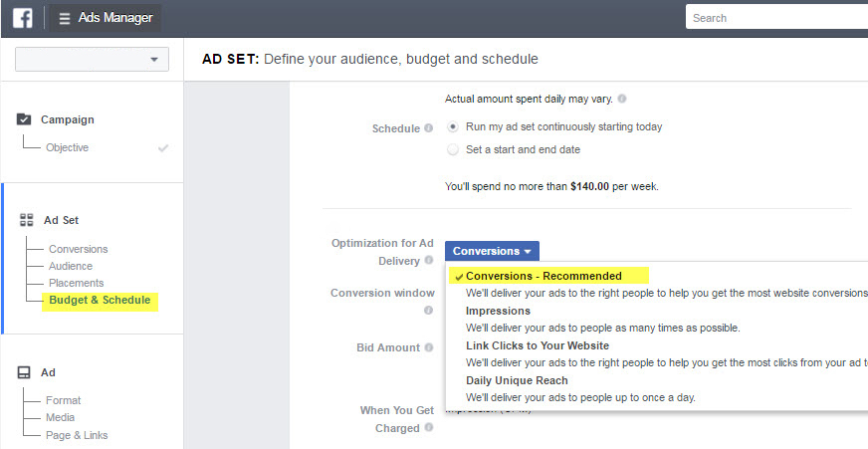Select 'Run my ad set continuously' option
The image size is (868, 449).
click(454, 127)
